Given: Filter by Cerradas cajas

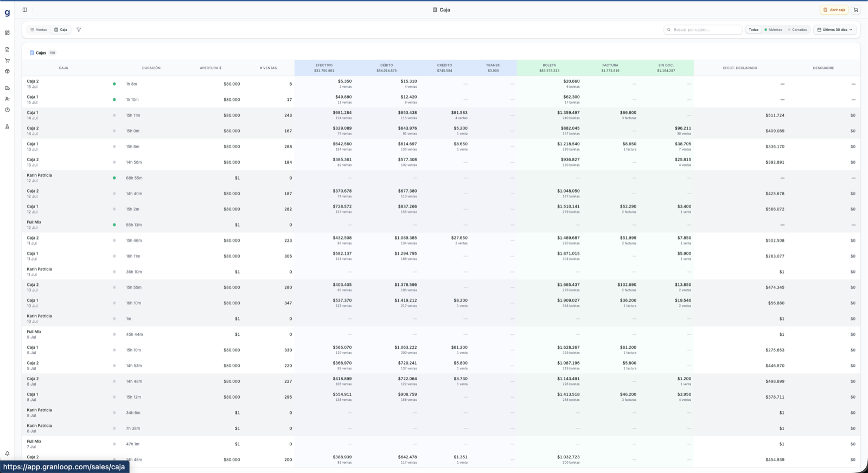Looking at the screenshot, I should 797,30.
